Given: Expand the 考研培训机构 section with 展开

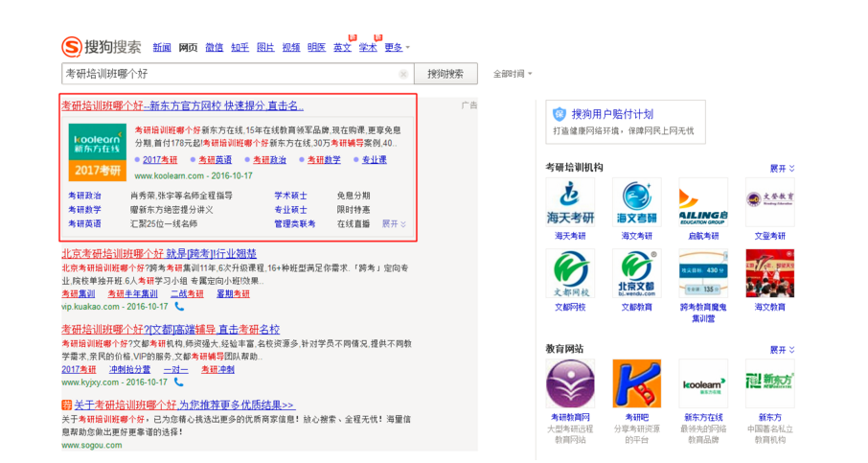Looking at the screenshot, I should (782, 169).
